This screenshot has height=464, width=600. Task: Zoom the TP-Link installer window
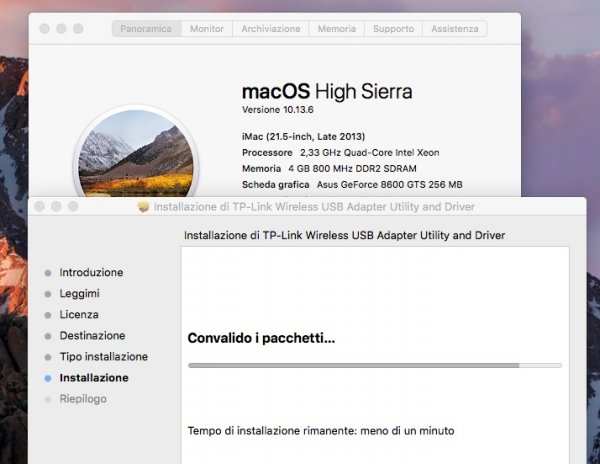pos(73,207)
